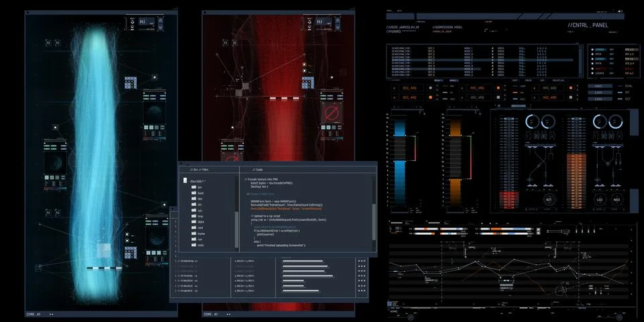Collapse the /Dev/Sdb root directory
Image resolution: width=644 pixels, height=322 pixels.
click(185, 181)
